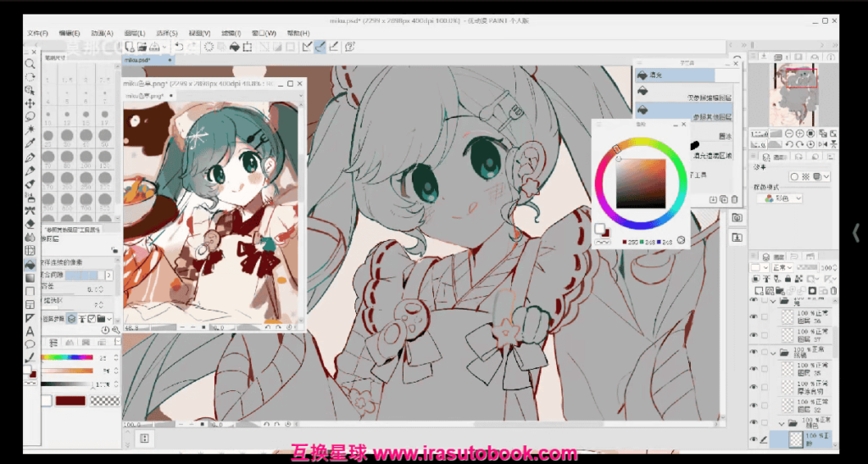868x464 pixels.
Task: Toggle eye of selected bottom layer
Action: (754, 439)
